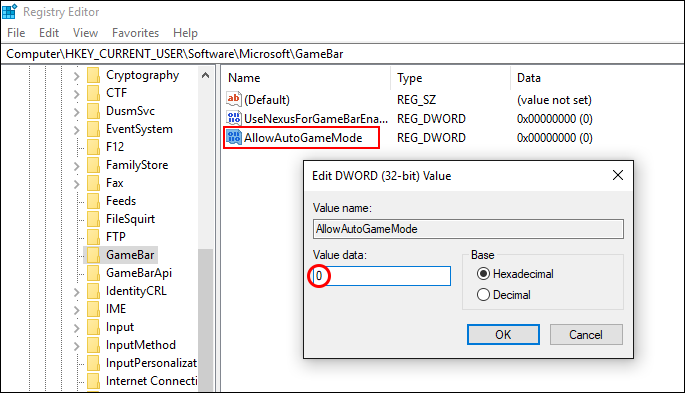
Task: Click the Value name field
Action: (x=468, y=229)
